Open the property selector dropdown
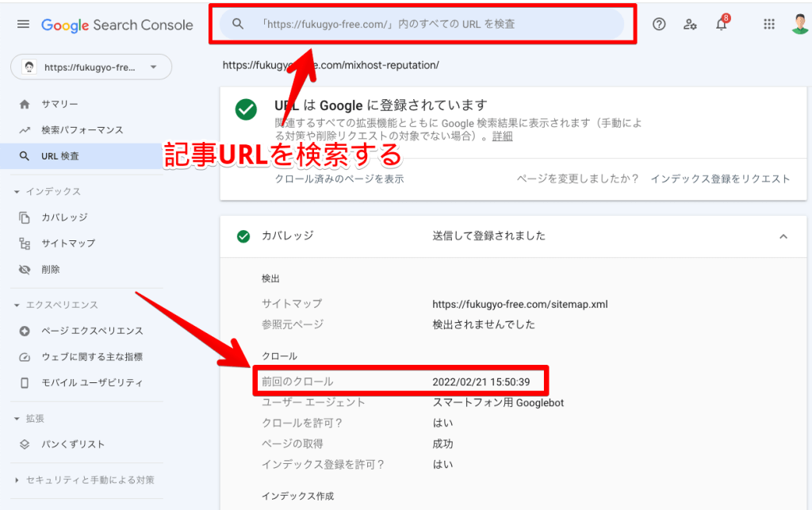 point(91,67)
